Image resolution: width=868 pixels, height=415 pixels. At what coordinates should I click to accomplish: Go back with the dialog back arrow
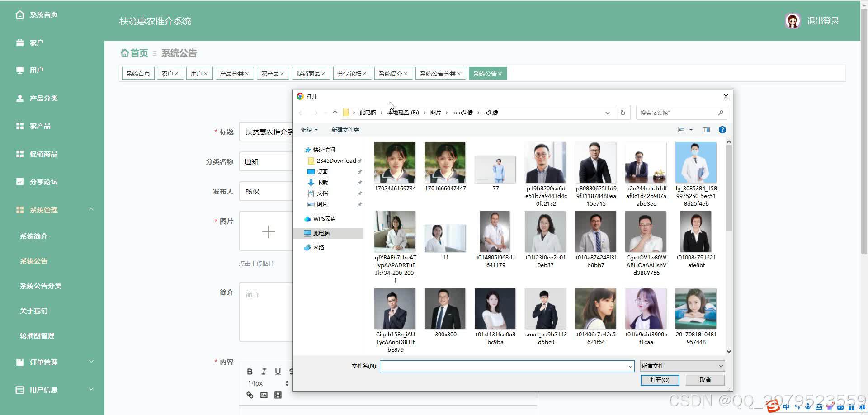pos(301,113)
